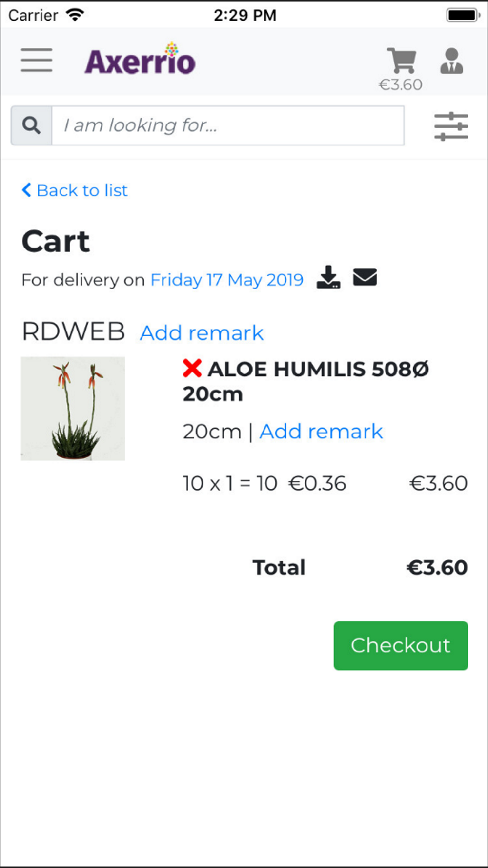Email the cart via envelope icon
Screen dimensions: 488x868
(x=365, y=277)
